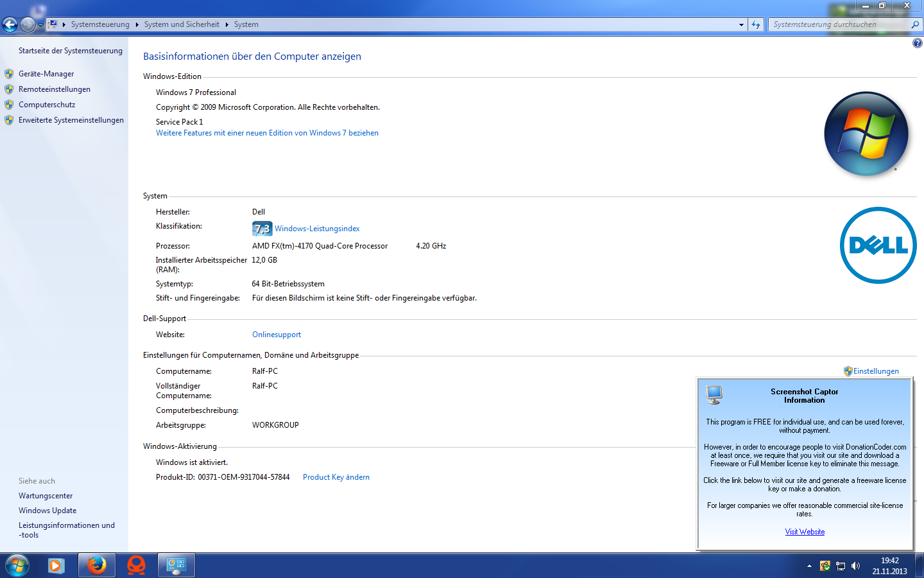Screen dimensions: 924x578
Task: Click the Weitere Features neue Edition link
Action: 267,133
